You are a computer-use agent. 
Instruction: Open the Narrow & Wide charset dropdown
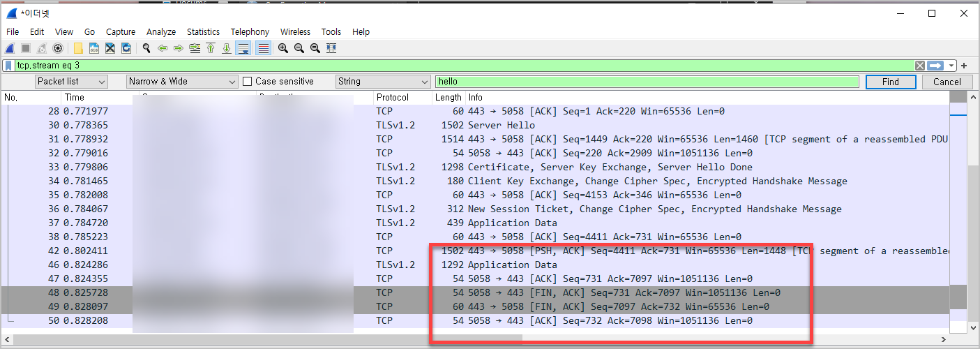click(x=182, y=82)
